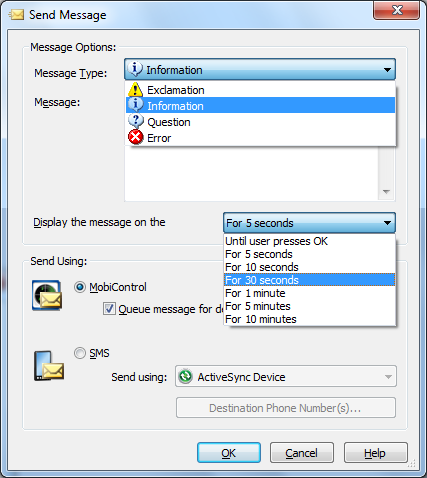Image resolution: width=427 pixels, height=478 pixels.
Task: Choose For 30 seconds from list
Action: (x=310, y=280)
